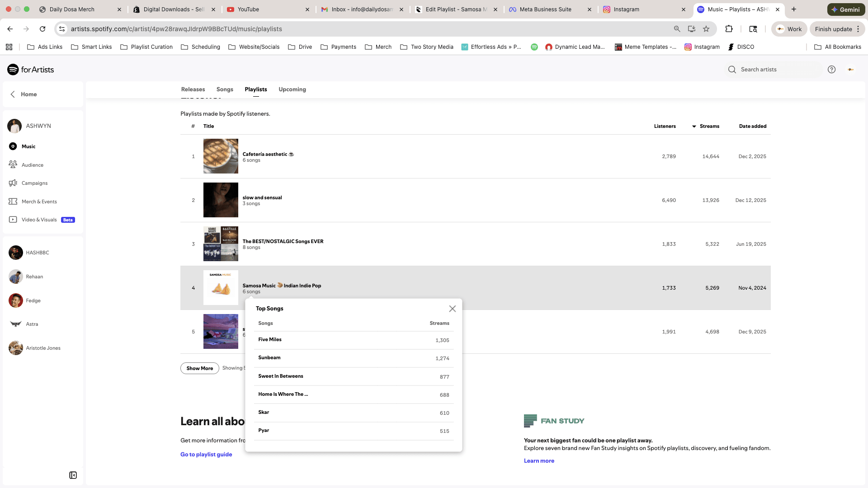
Task: Open the Audience section icon in sidebar
Action: pyautogui.click(x=13, y=164)
